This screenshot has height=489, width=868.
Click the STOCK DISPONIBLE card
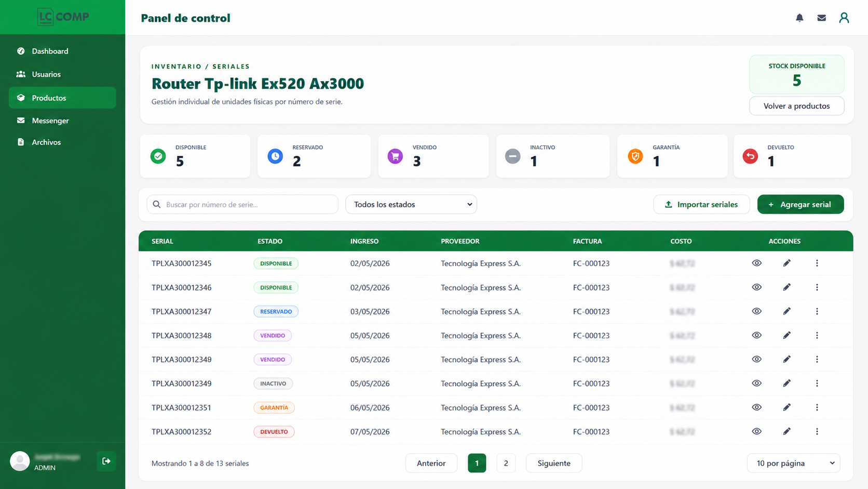pos(796,74)
